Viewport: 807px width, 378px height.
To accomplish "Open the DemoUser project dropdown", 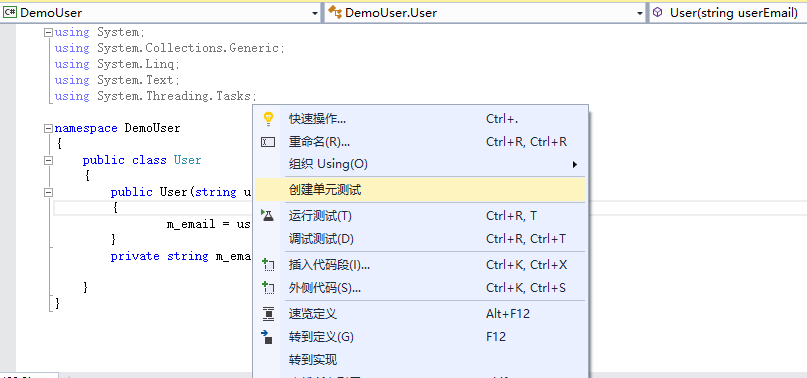I will coord(315,13).
